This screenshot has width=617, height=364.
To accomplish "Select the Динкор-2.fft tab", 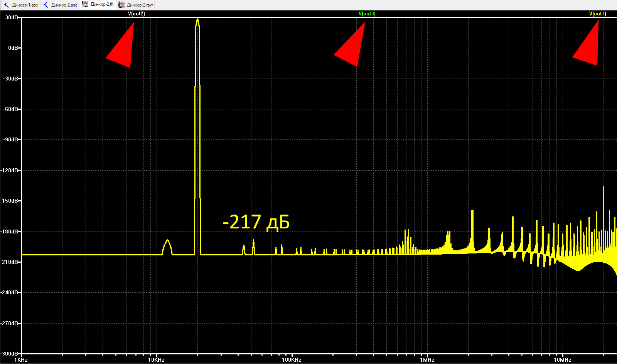I will click(x=98, y=5).
